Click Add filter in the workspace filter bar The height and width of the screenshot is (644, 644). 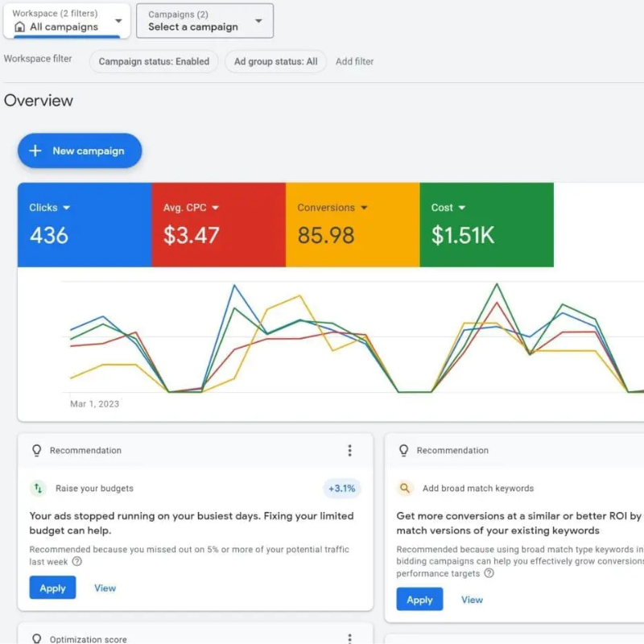pos(354,61)
